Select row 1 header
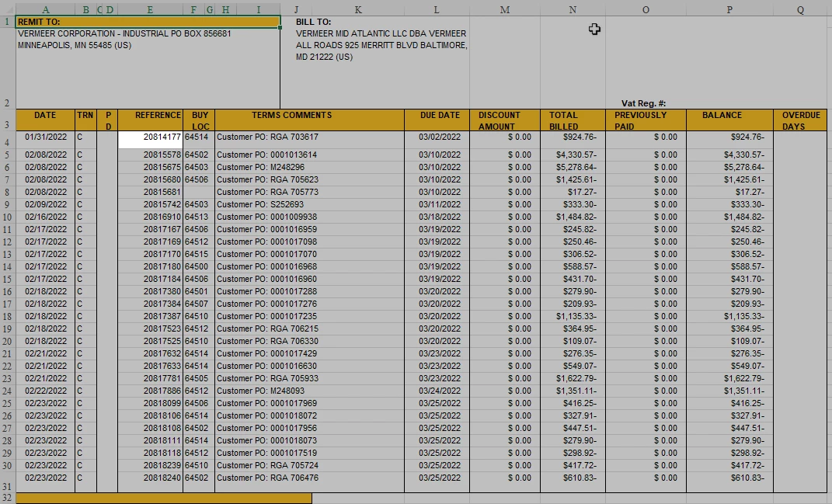The width and height of the screenshot is (832, 504). [8, 22]
